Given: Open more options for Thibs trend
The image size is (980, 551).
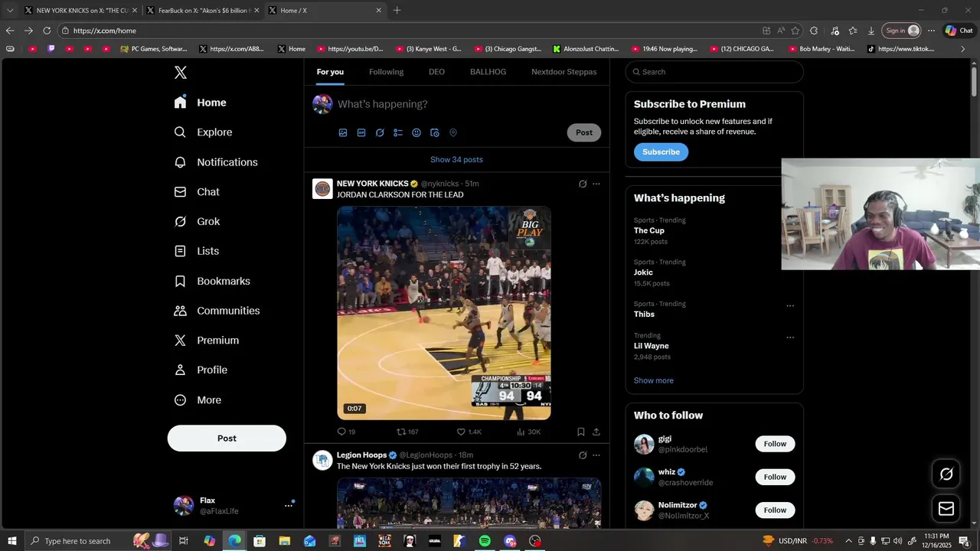Looking at the screenshot, I should (x=790, y=306).
